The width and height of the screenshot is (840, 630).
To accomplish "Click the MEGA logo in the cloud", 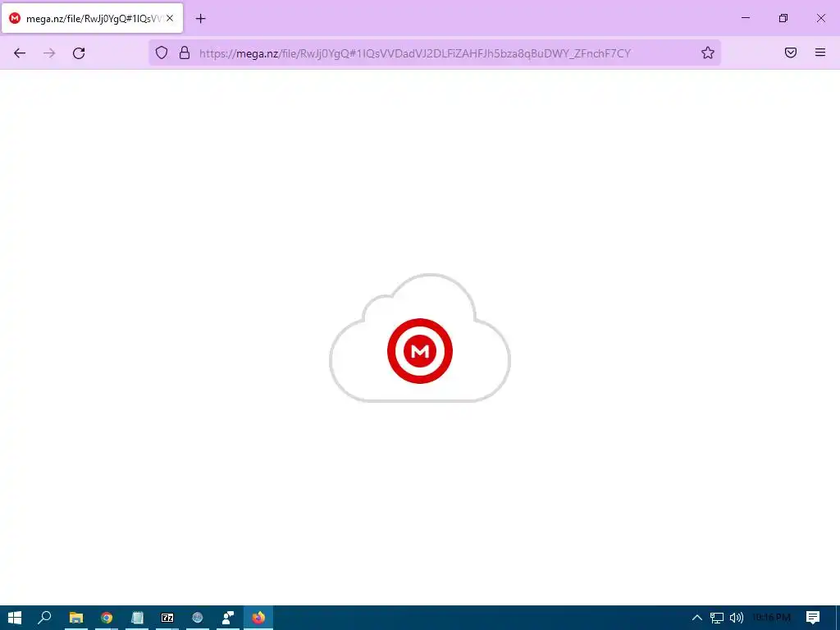I will click(420, 351).
